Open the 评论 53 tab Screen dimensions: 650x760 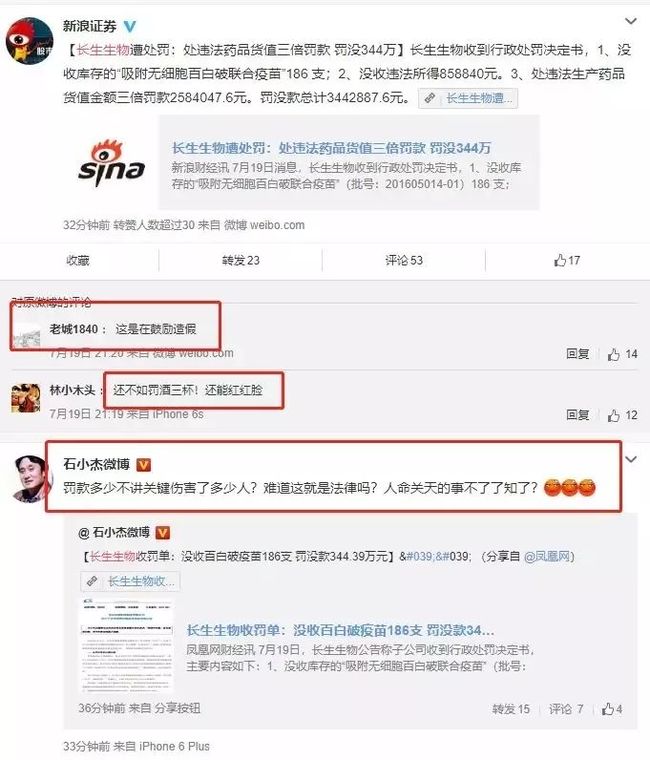tap(403, 260)
